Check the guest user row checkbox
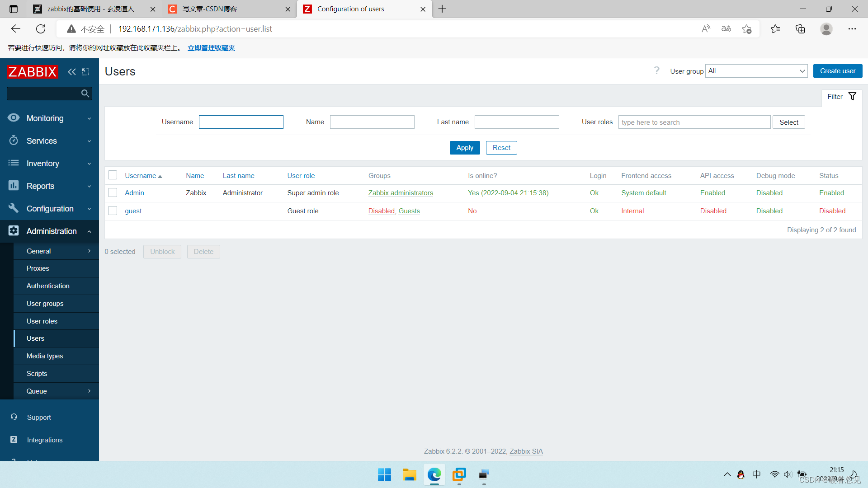The height and width of the screenshot is (488, 868). click(x=113, y=211)
